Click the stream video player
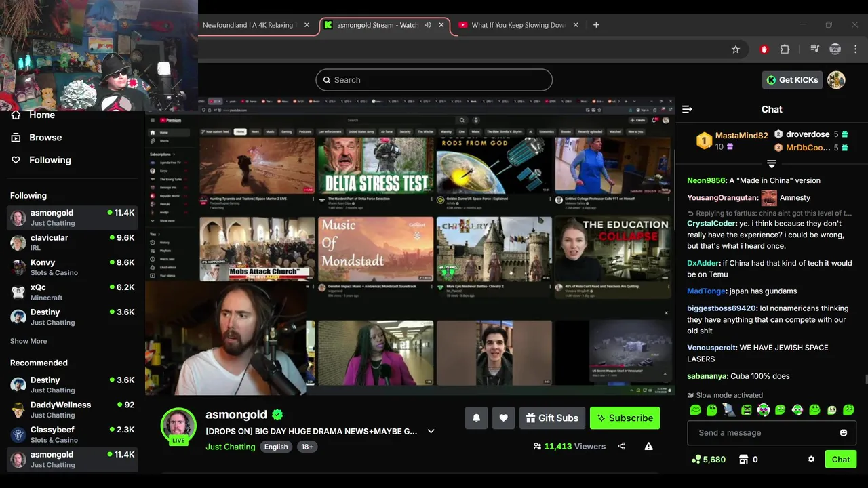 (x=410, y=246)
